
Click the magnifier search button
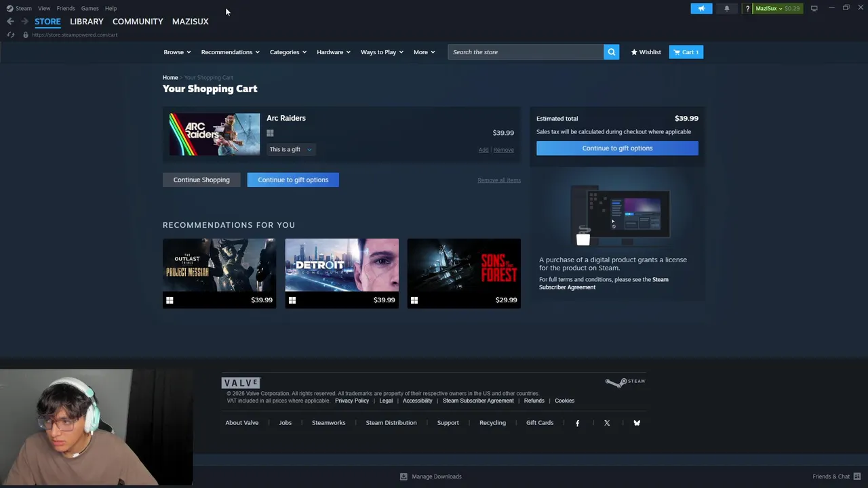pos(611,52)
